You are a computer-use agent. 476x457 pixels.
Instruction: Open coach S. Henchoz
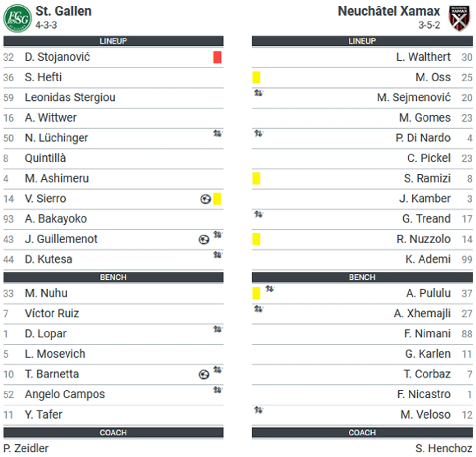[444, 448]
